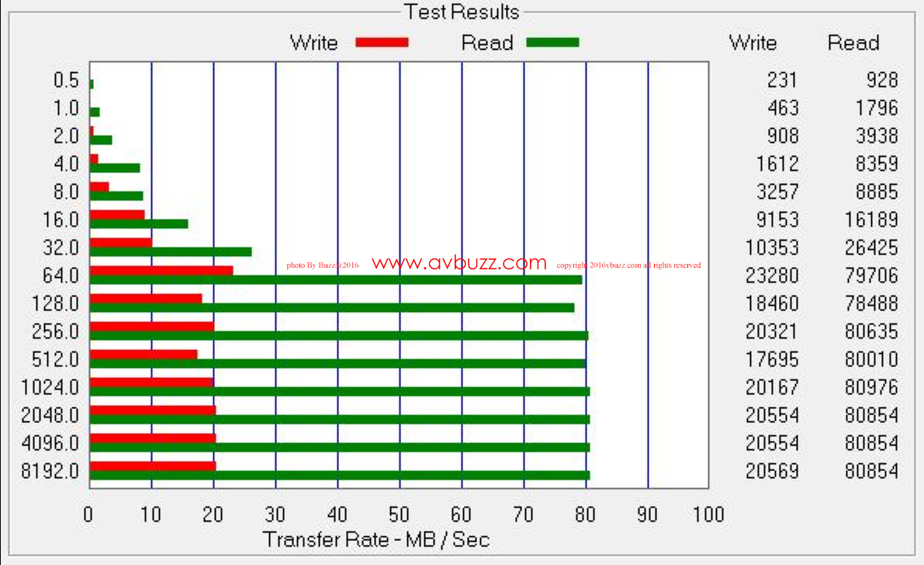Click the read value 79706
This screenshot has height=565, width=924.
click(x=871, y=276)
